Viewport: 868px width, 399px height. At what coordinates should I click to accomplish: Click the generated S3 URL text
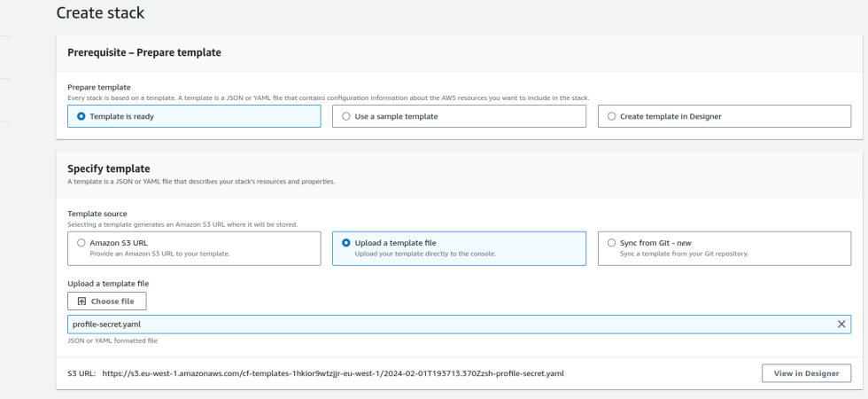333,373
